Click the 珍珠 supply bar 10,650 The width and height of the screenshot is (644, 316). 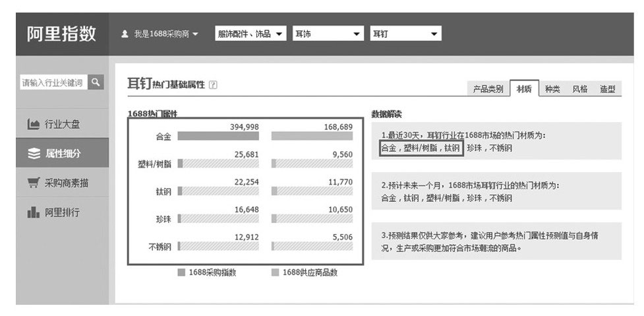click(x=312, y=218)
